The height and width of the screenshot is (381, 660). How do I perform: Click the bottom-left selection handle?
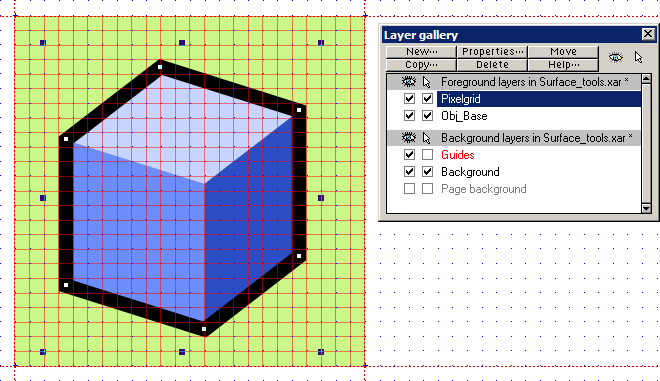[43, 352]
